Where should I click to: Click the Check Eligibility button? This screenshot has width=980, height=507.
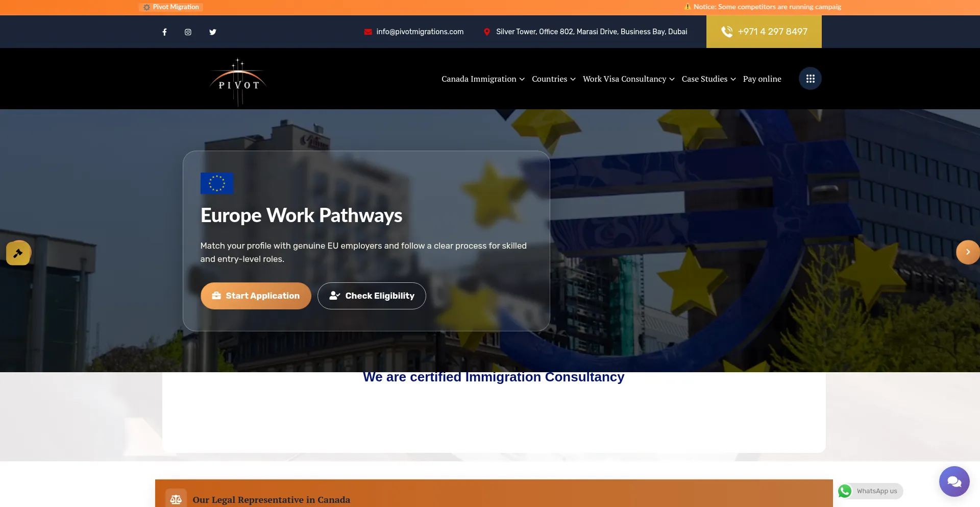(372, 296)
